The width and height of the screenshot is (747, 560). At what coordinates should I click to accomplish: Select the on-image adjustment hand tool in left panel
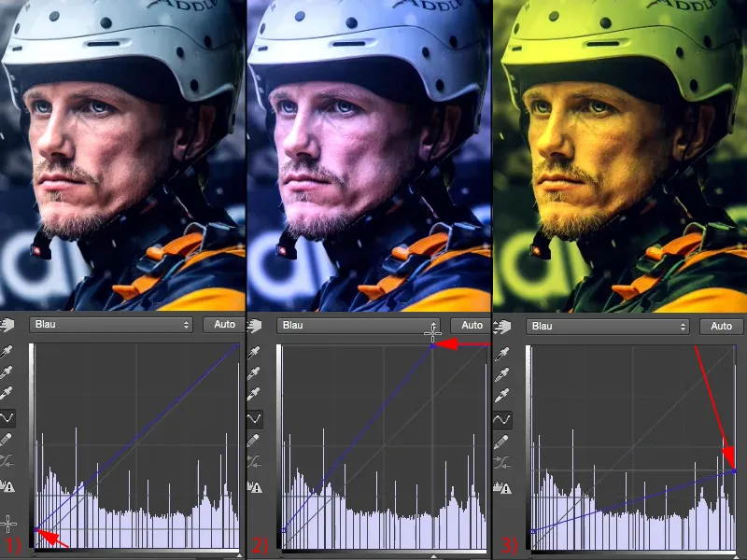tap(7, 325)
